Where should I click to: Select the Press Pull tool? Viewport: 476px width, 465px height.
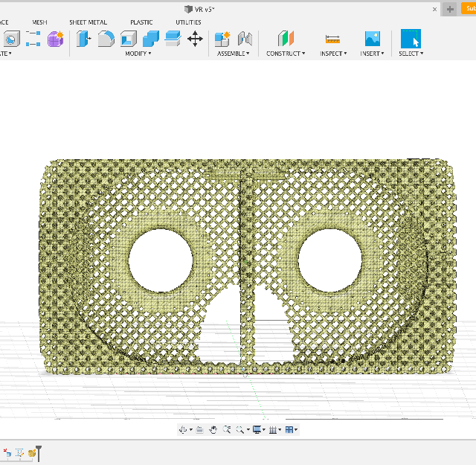click(84, 39)
